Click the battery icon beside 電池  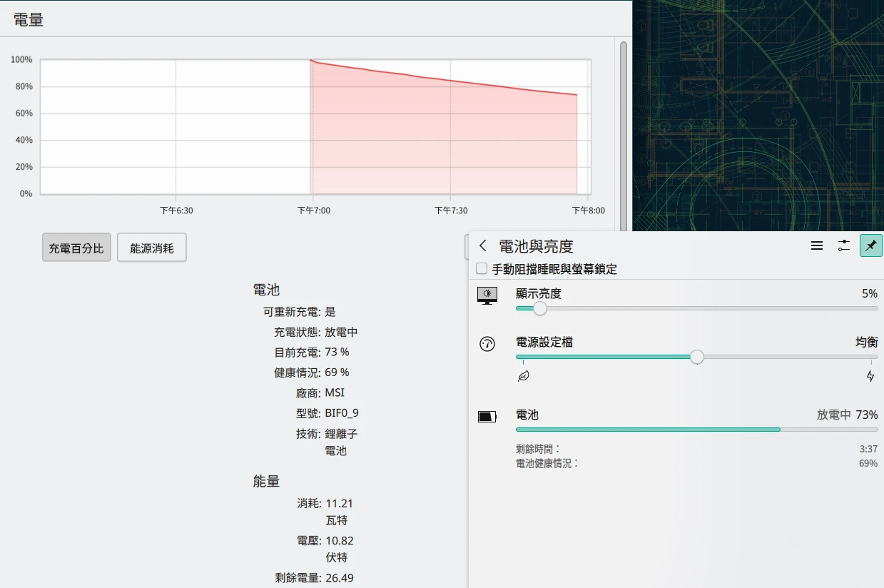[x=487, y=417]
